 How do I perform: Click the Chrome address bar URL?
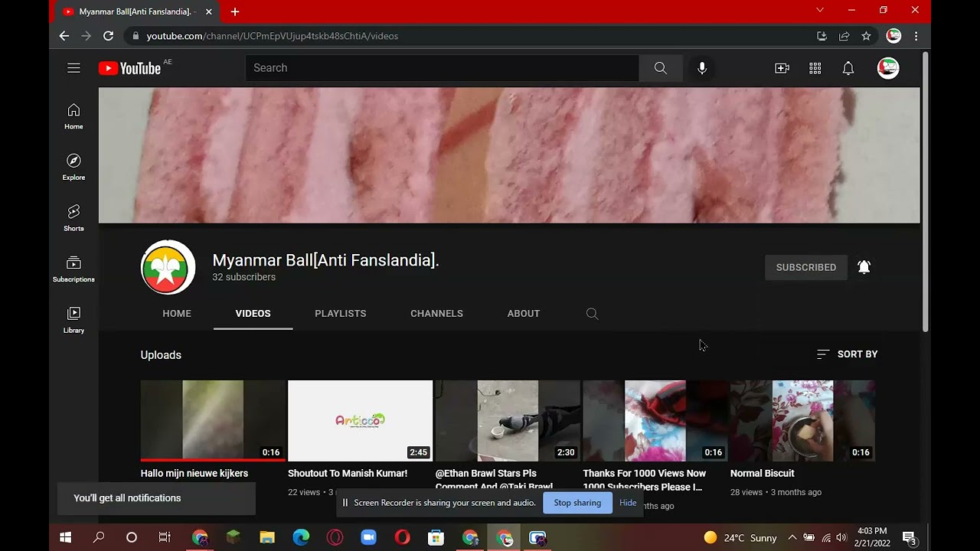click(273, 36)
